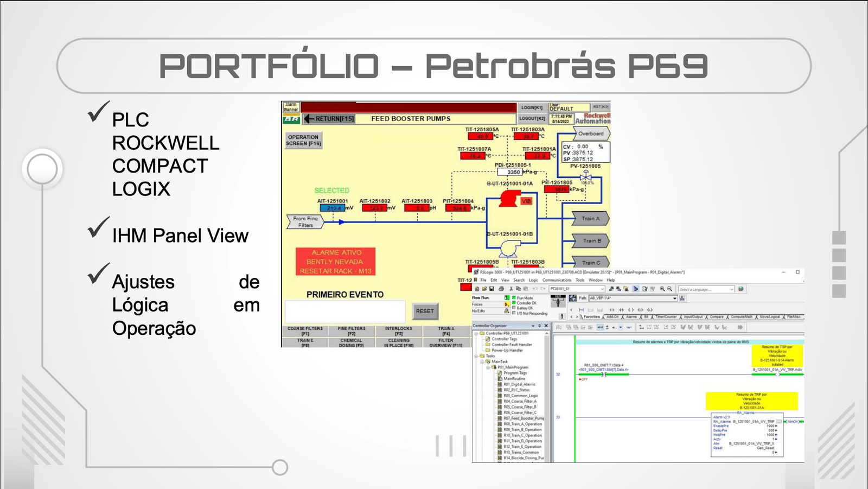The image size is (868, 489).
Task: Insert an Output Latch coil instruction
Action: (650, 310)
